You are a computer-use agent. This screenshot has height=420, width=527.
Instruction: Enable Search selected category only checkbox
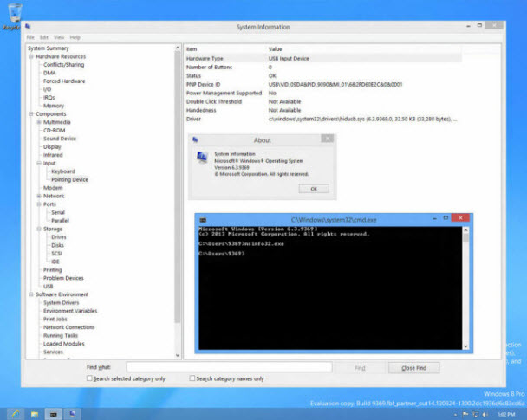[x=89, y=378]
